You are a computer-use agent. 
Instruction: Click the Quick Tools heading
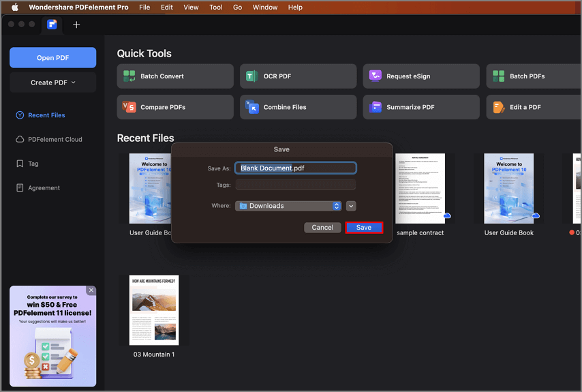tap(144, 53)
